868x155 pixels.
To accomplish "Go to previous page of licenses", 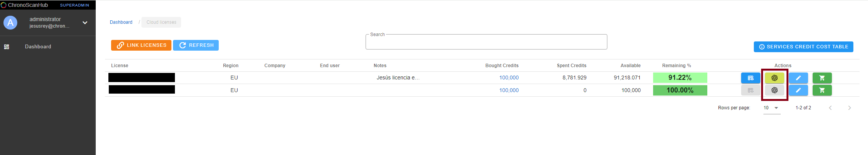I will point(830,108).
